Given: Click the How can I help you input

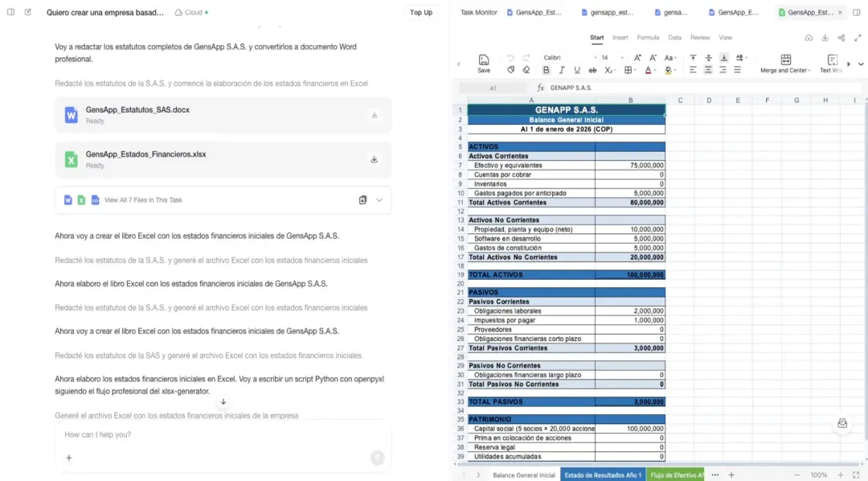Looking at the screenshot, I should coord(216,435).
